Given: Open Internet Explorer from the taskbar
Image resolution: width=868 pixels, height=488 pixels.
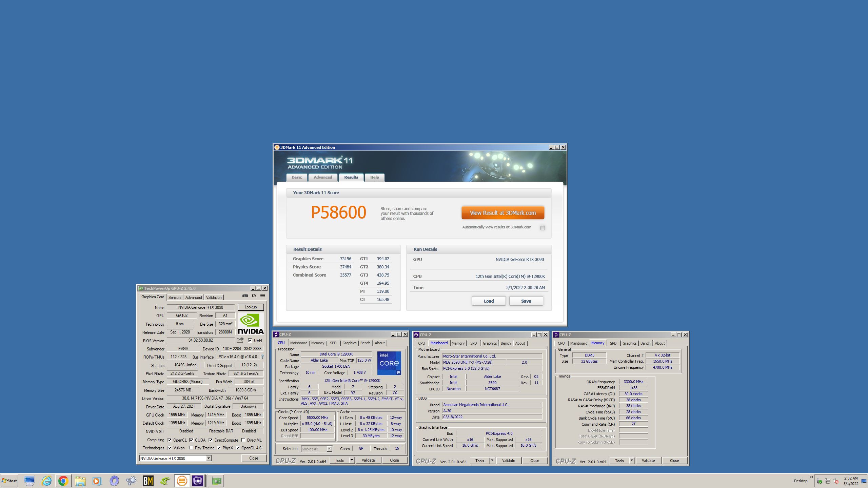Looking at the screenshot, I should click(x=46, y=481).
